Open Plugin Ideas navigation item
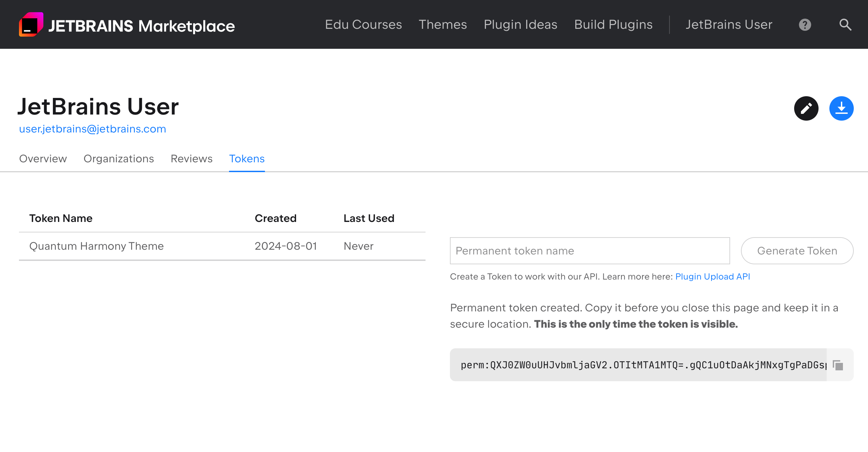This screenshot has width=868, height=452. click(x=520, y=25)
